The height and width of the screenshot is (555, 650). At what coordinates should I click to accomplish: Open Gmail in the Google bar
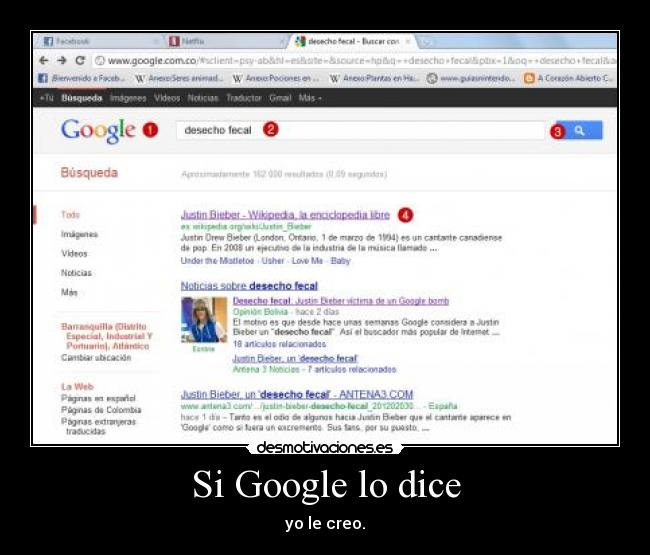(x=280, y=98)
